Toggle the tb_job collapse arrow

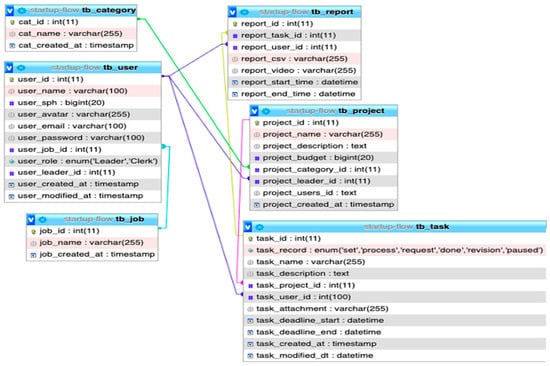click(x=31, y=219)
